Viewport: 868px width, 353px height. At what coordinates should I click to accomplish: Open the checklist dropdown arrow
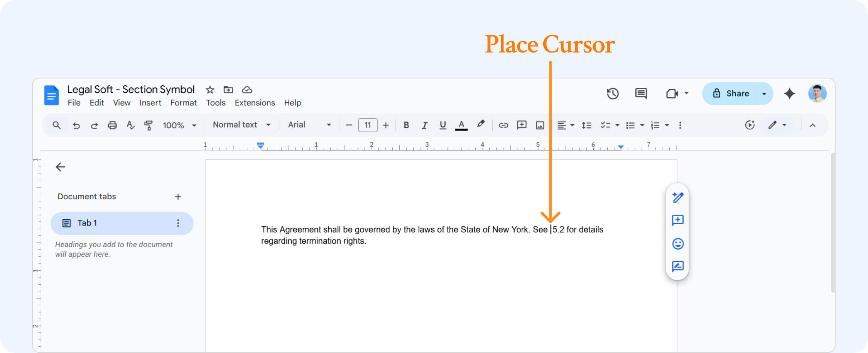click(x=617, y=125)
